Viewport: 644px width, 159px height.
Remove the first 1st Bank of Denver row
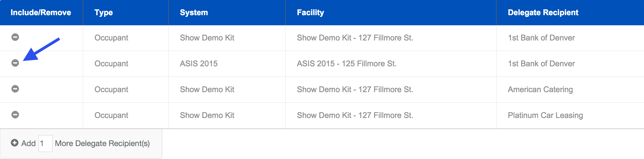[15, 37]
